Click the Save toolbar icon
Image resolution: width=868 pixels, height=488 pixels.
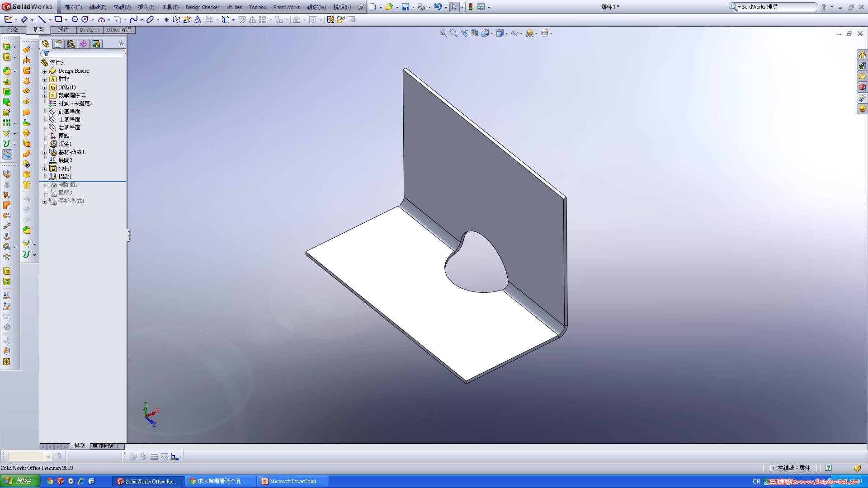(406, 7)
